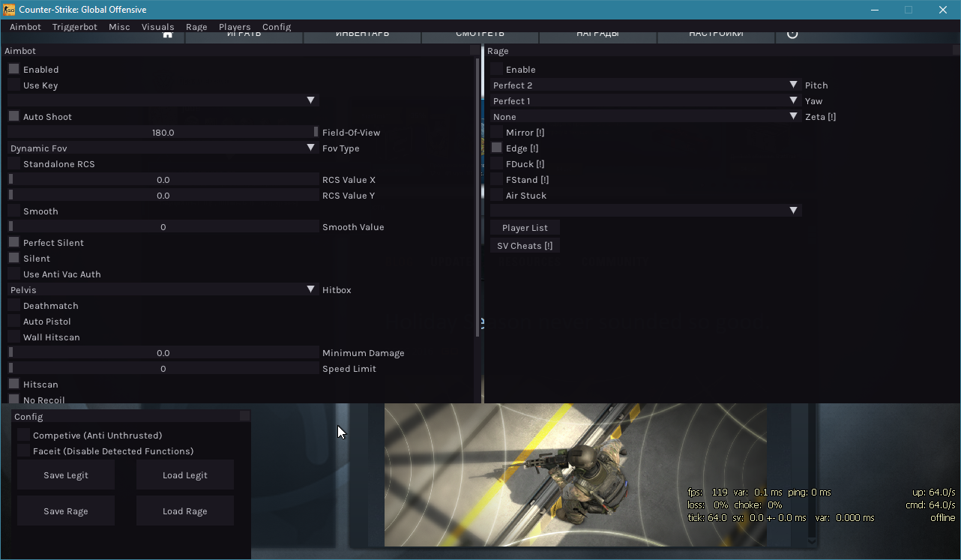Check Faceit (Disable Detected Functions)
This screenshot has width=961, height=560.
(x=23, y=451)
